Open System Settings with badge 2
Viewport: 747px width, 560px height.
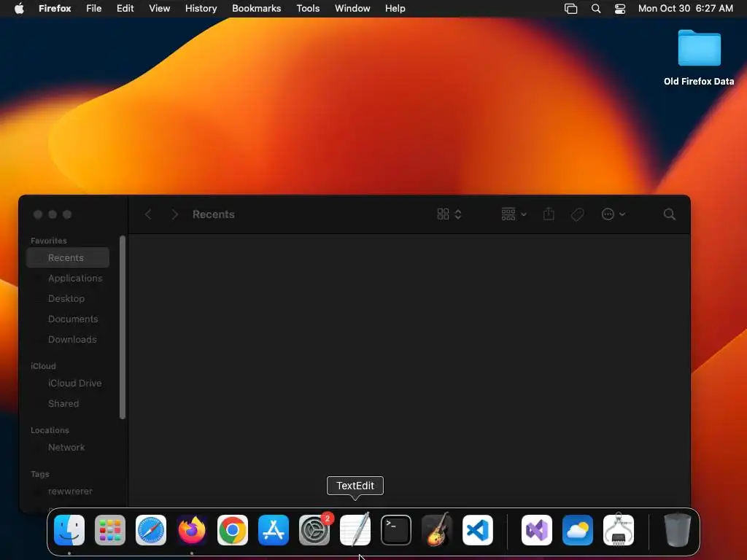[314, 530]
